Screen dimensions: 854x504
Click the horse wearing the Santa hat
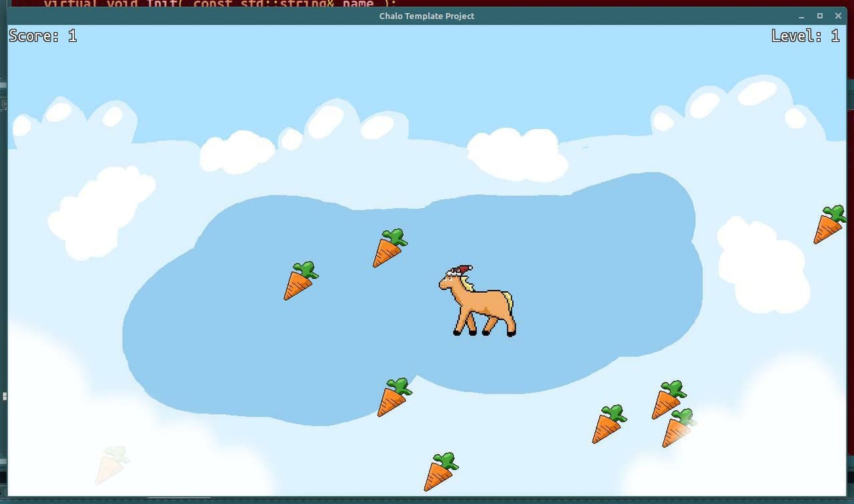point(478,301)
